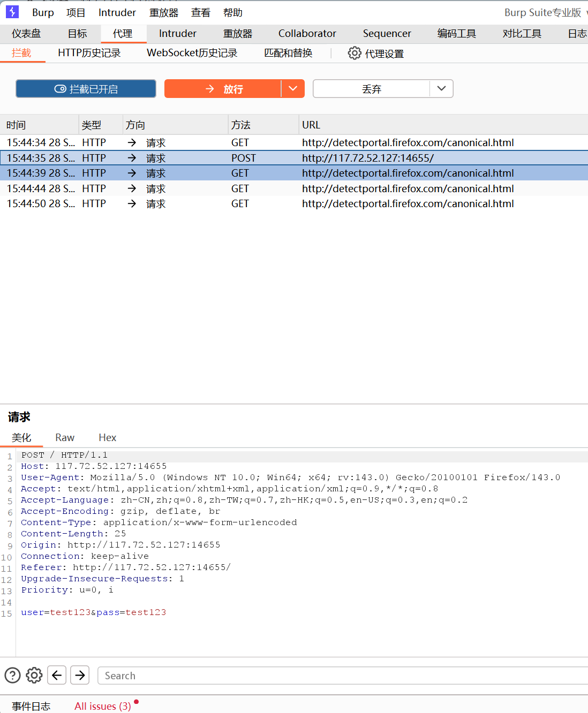Click the Connection: keep-alive line
The height and width of the screenshot is (713, 588).
click(x=85, y=556)
